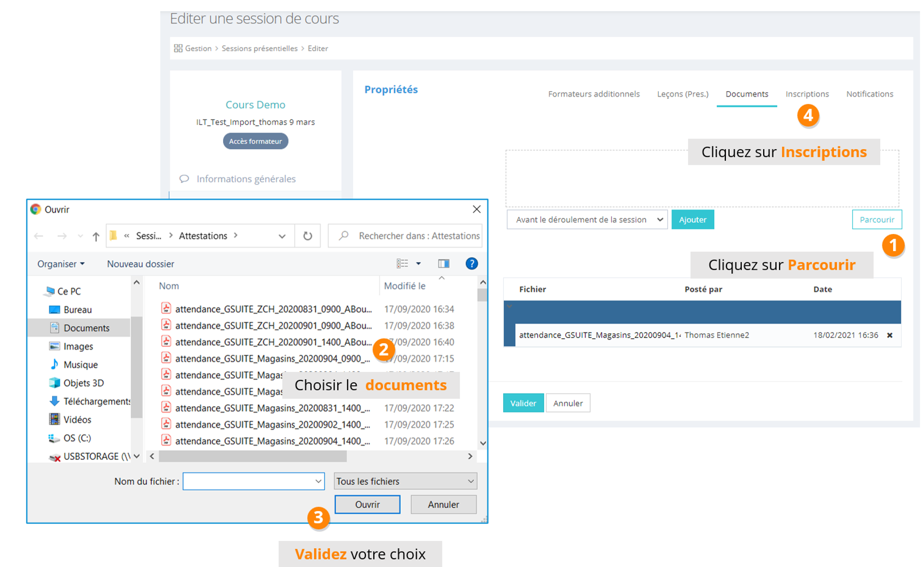Image resolution: width=924 pixels, height=567 pixels.
Task: Click the up-directory arrow in file dialog
Action: pos(96,236)
